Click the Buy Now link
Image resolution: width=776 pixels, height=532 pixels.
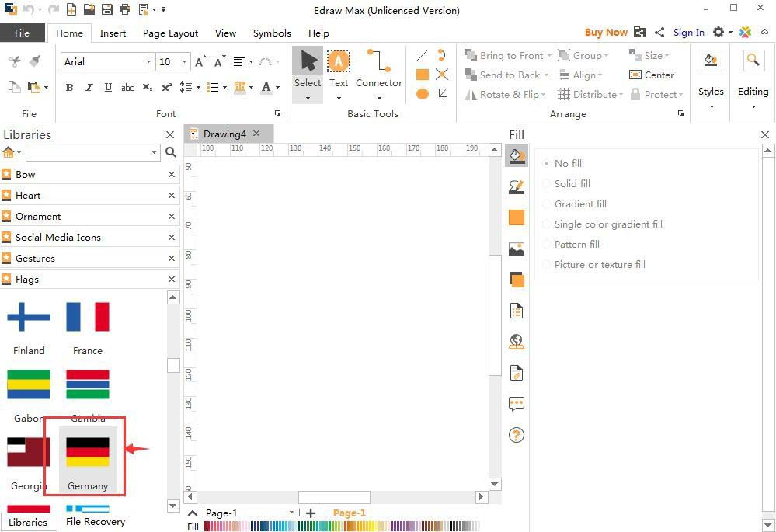click(x=605, y=33)
